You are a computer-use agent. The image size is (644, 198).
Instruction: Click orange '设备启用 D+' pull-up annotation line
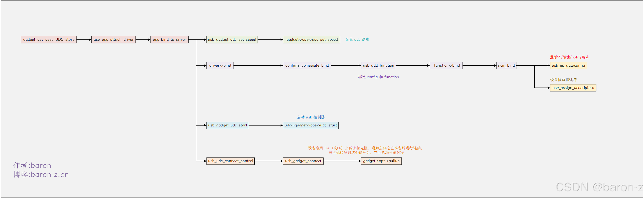[x=366, y=148]
